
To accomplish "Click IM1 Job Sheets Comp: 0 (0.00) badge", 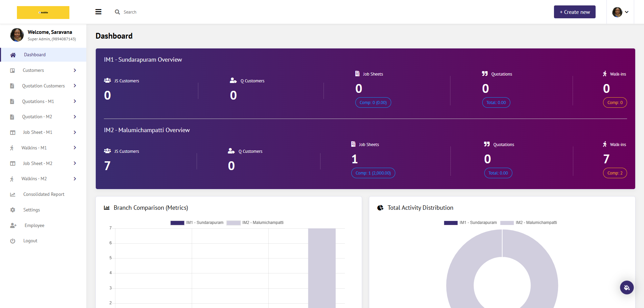I will (373, 103).
